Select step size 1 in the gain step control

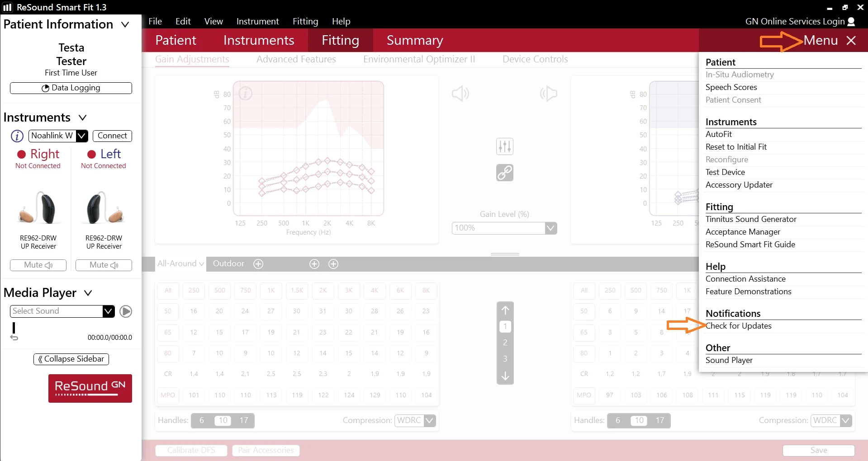pos(505,326)
